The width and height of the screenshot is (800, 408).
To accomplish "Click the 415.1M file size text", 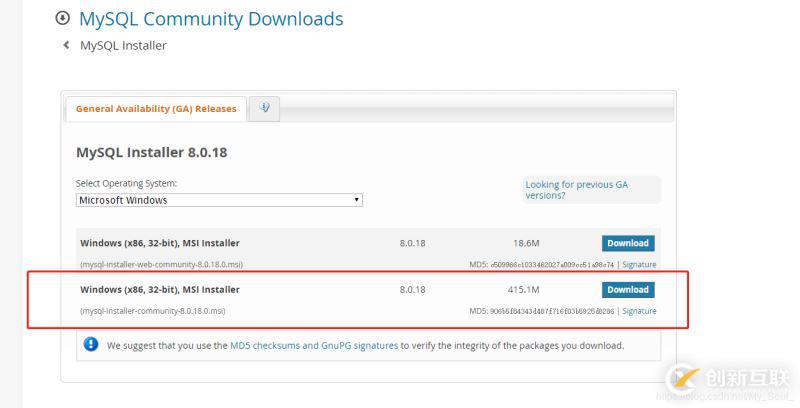I will [x=523, y=290].
